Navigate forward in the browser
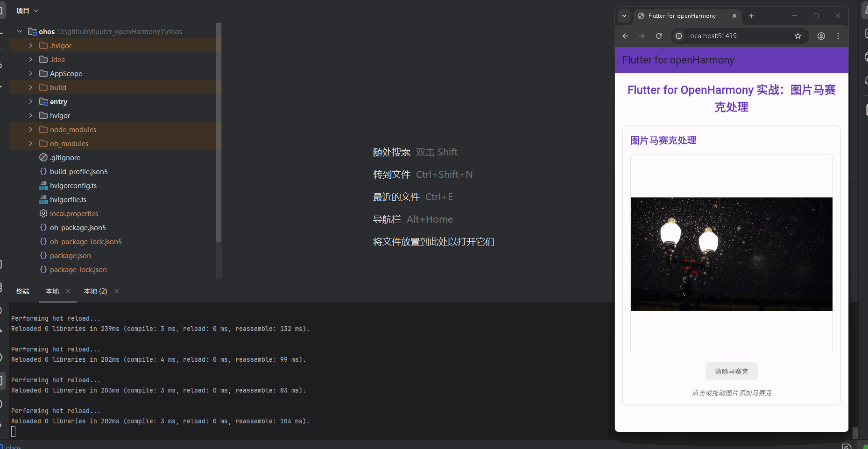This screenshot has height=449, width=868. click(x=642, y=36)
